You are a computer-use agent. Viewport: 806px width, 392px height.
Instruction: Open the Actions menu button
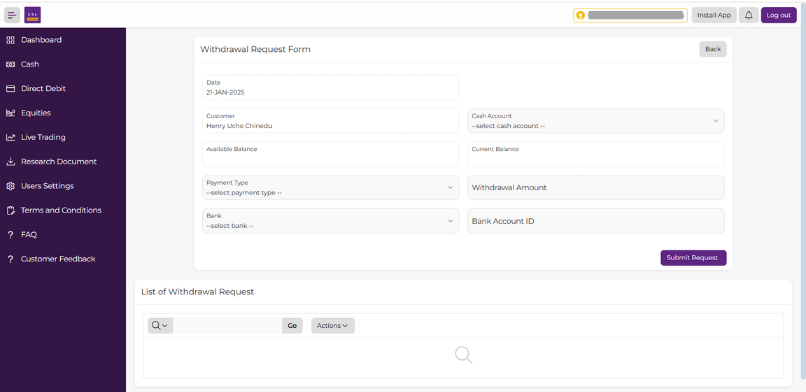(333, 325)
